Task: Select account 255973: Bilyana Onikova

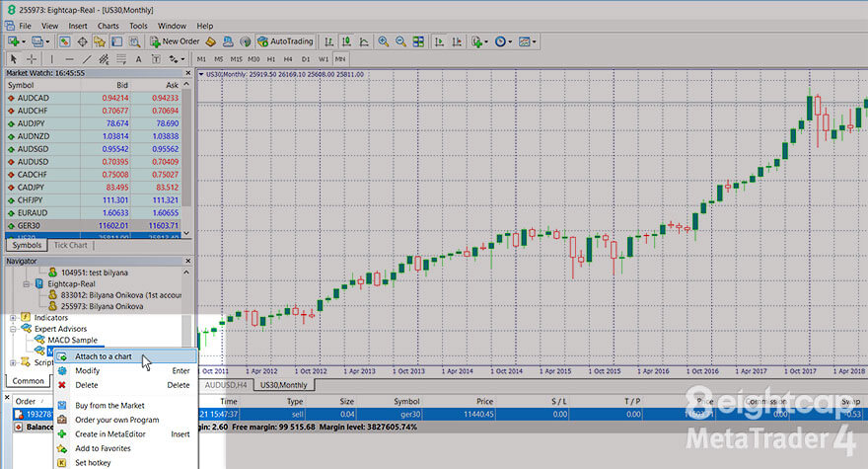Action: coord(102,306)
